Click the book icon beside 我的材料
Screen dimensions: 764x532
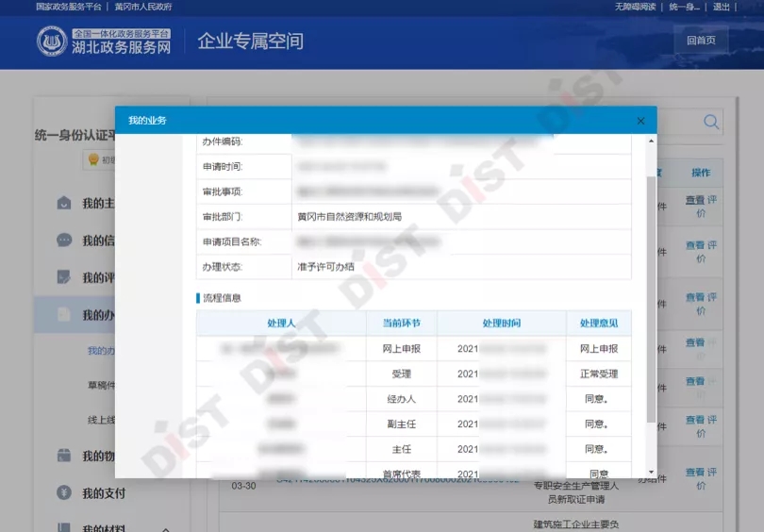pyautogui.click(x=63, y=528)
